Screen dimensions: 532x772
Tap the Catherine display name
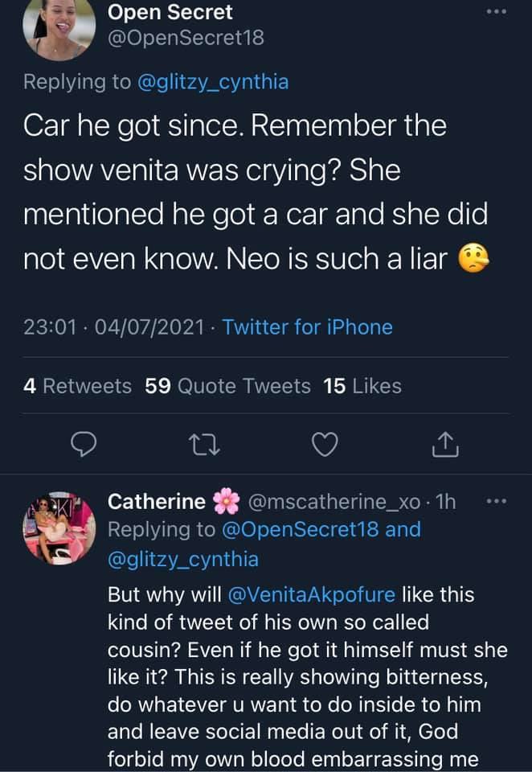(157, 502)
